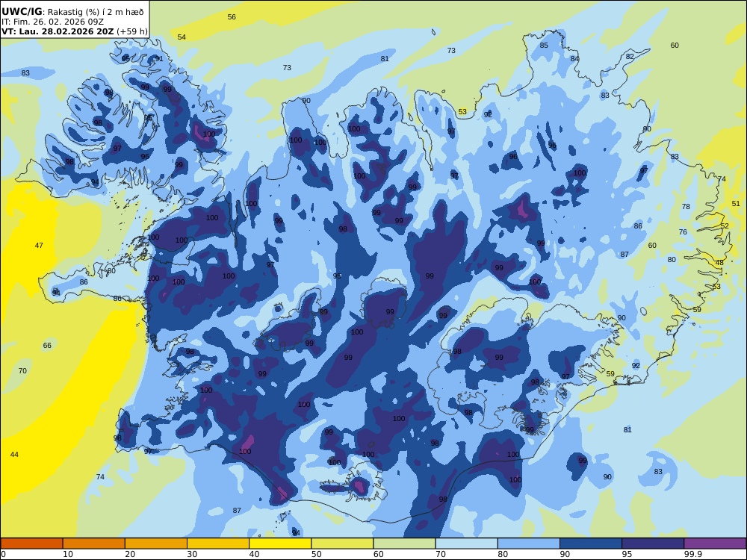The height and width of the screenshot is (560, 747).
Task: Select the navy 95–99.9 legend swatch
Action: (x=653, y=544)
